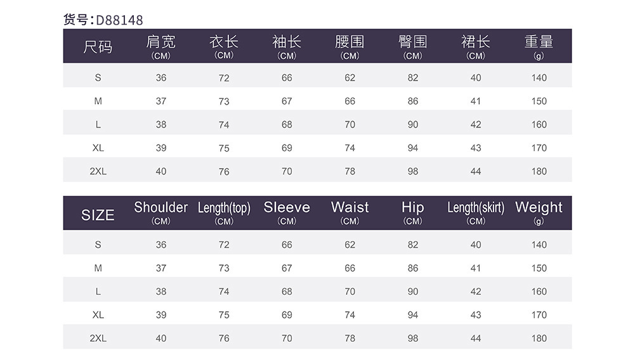Select the Length(top) column header
635x364 pixels.
pyautogui.click(x=224, y=212)
